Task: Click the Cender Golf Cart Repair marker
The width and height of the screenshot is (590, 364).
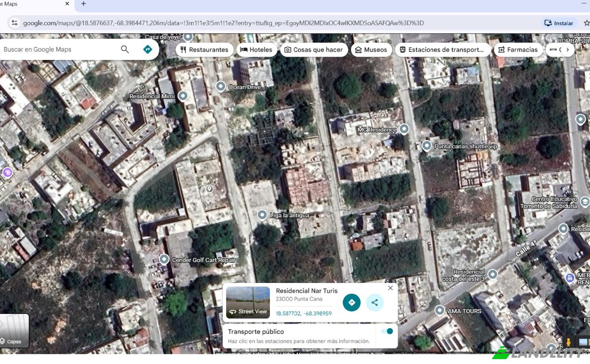Action: coord(164,259)
